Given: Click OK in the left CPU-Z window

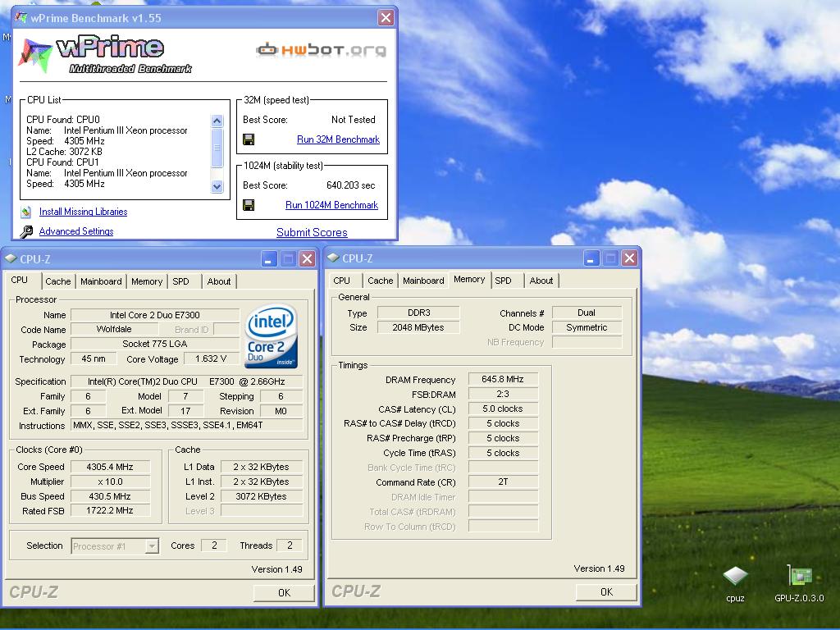Looking at the screenshot, I should coord(284,593).
